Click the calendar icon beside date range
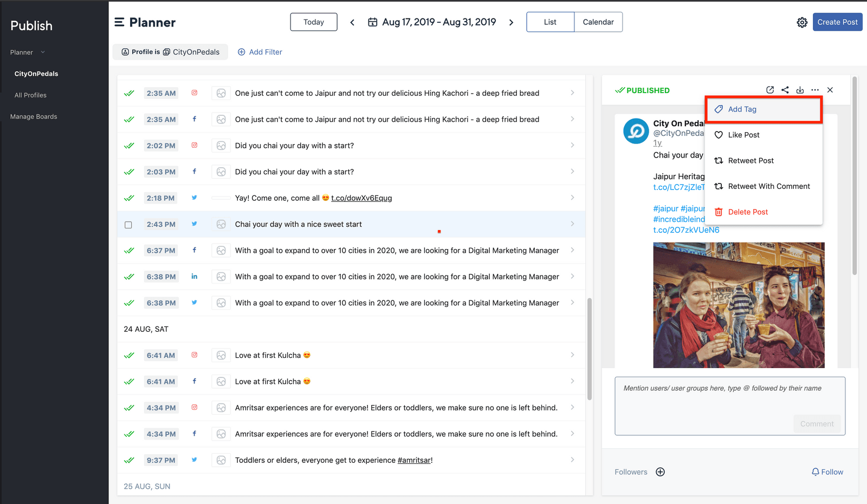The image size is (867, 504). pyautogui.click(x=373, y=22)
